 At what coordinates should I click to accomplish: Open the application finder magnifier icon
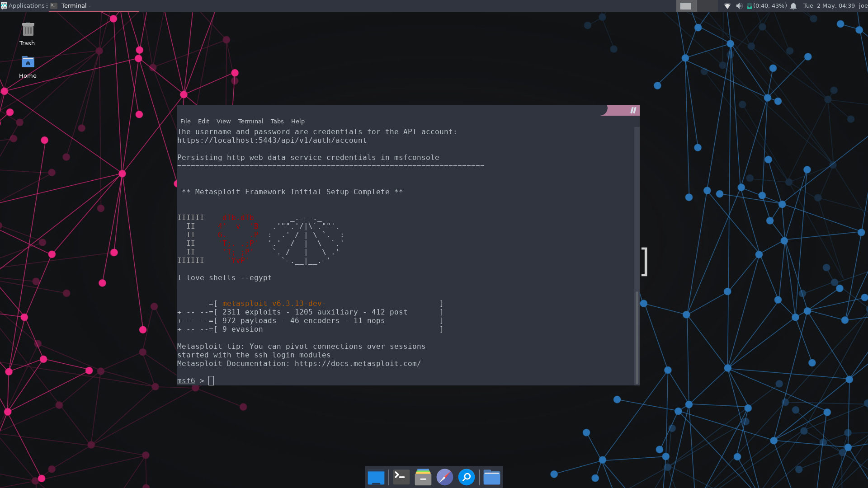pyautogui.click(x=466, y=477)
